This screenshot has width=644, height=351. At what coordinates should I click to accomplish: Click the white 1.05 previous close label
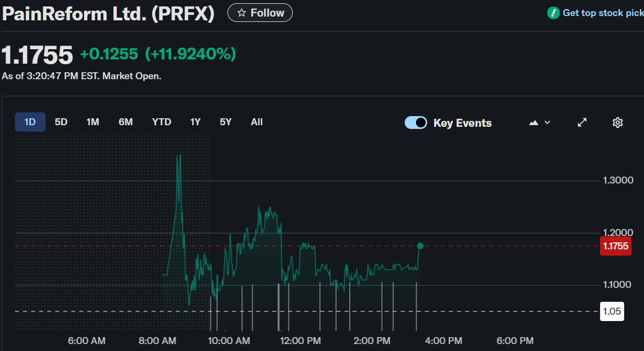tap(612, 311)
